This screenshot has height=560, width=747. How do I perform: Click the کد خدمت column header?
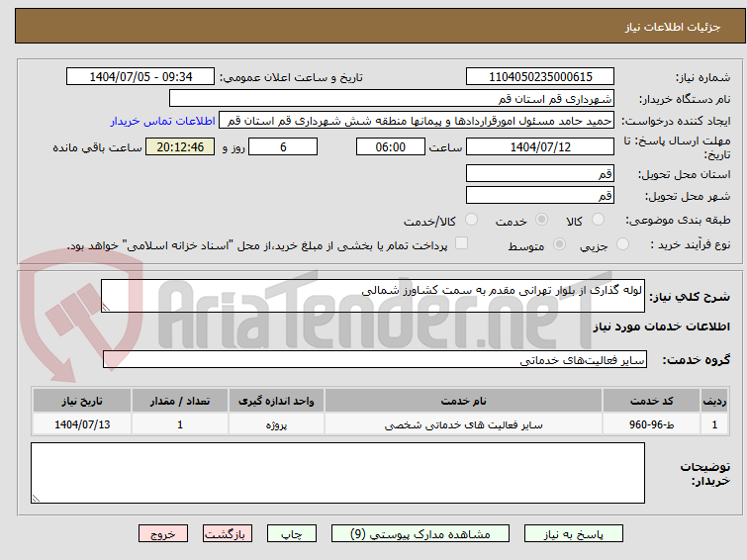coord(651,401)
